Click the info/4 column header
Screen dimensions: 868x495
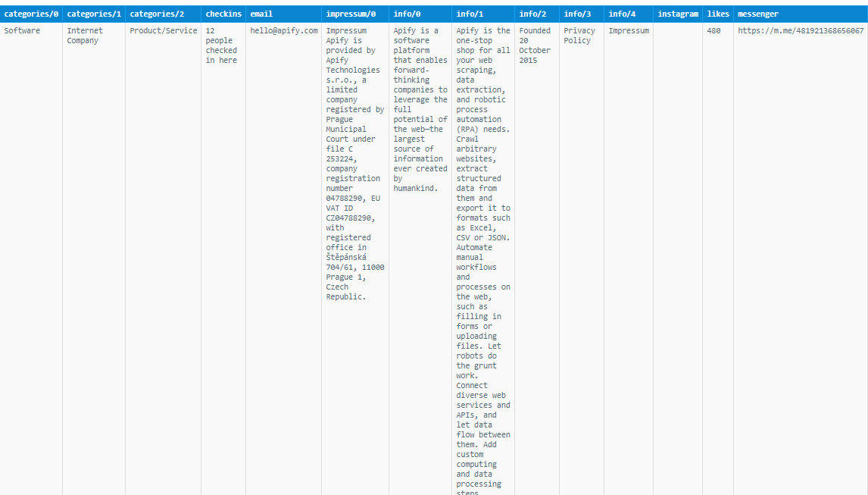click(629, 14)
